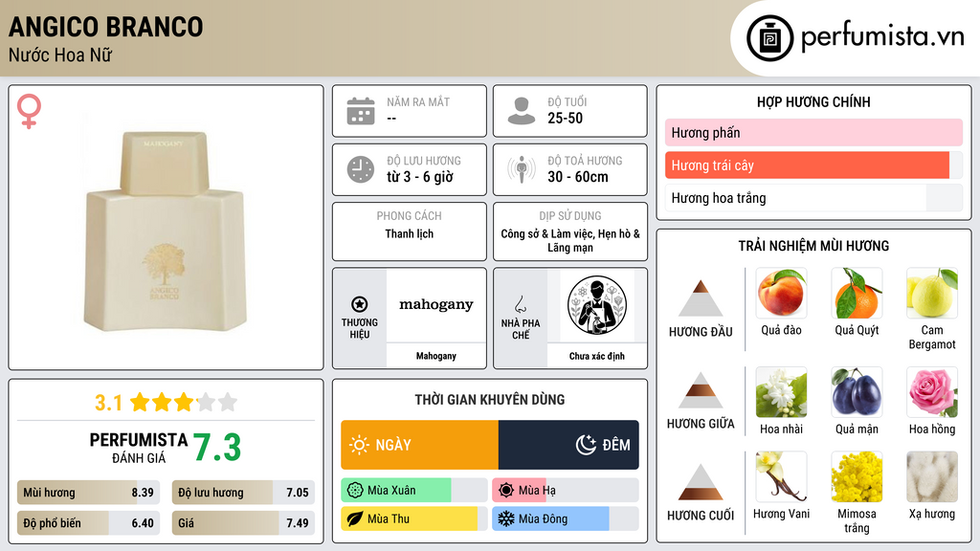This screenshot has width=980, height=551.
Task: Click the Quả mận plum image
Action: [857, 392]
